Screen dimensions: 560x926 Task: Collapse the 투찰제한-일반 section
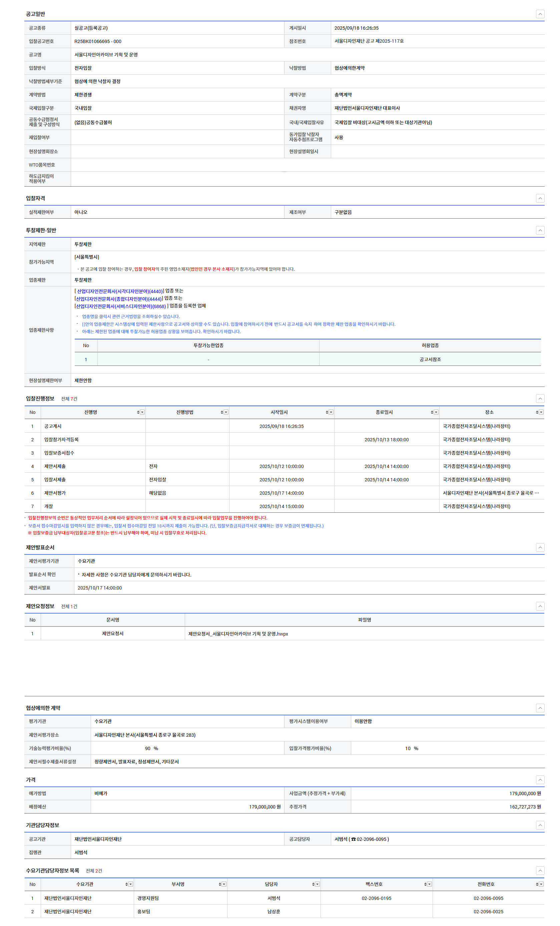click(540, 230)
